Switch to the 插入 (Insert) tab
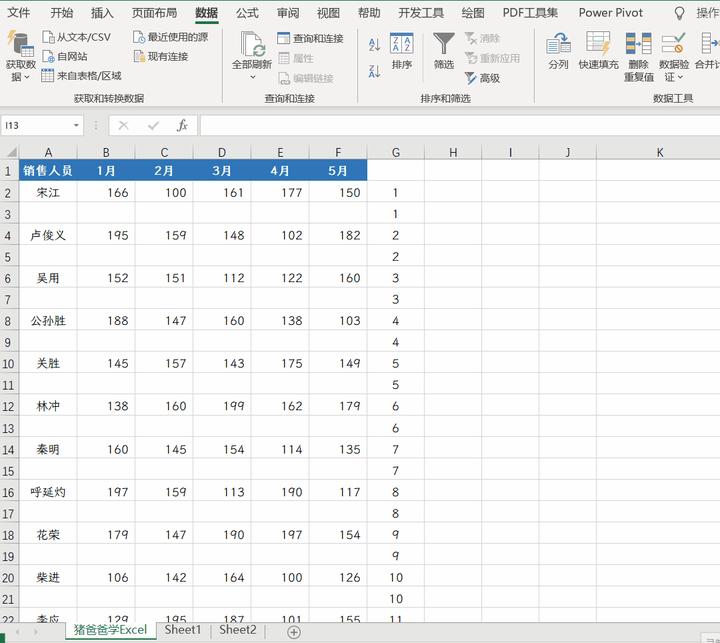 pos(102,13)
